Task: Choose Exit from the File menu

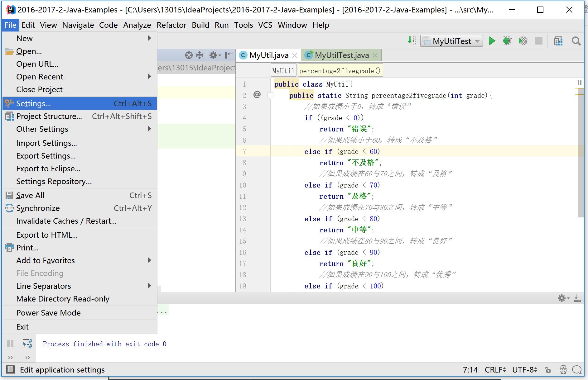Action: coord(80,327)
